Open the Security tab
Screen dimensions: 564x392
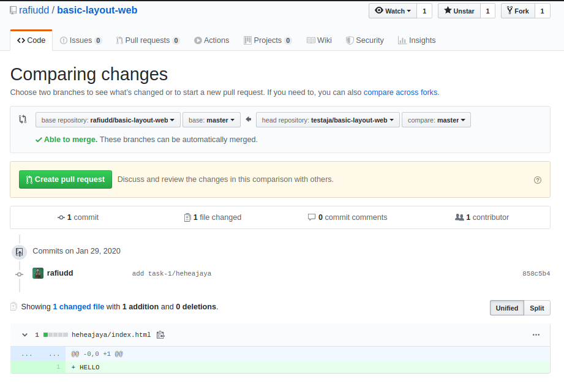click(365, 40)
